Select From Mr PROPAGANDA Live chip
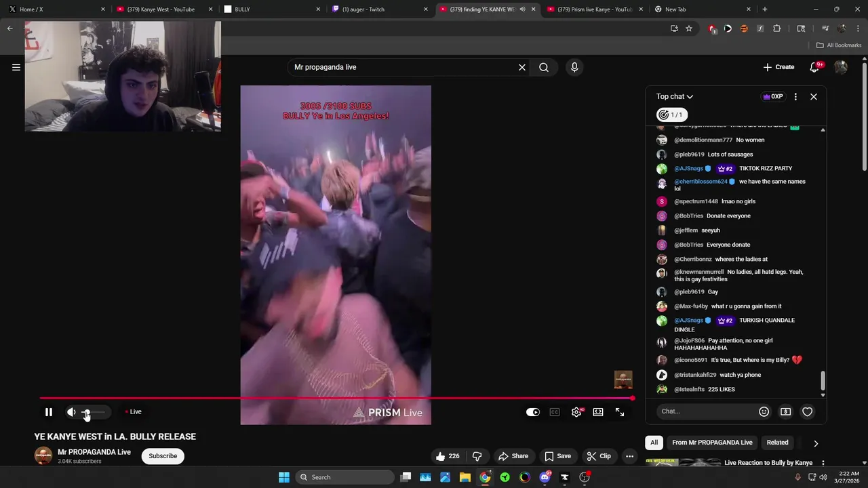The image size is (868, 488). (x=712, y=443)
